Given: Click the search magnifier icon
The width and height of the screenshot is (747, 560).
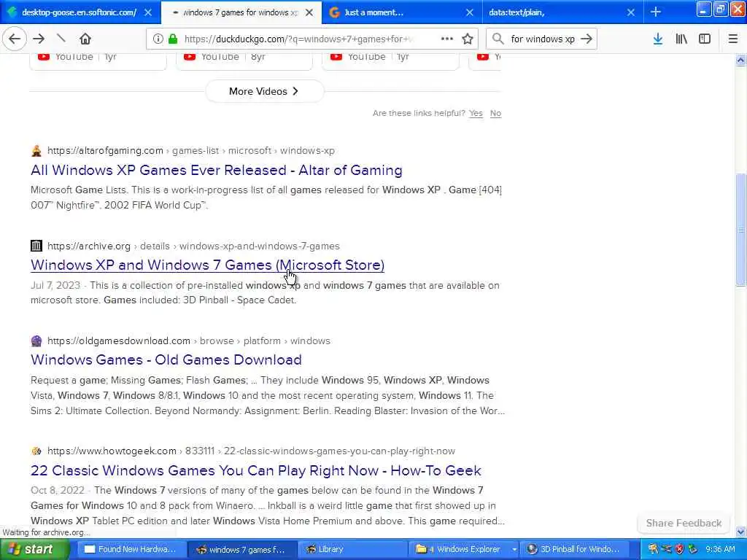Looking at the screenshot, I should coord(498,39).
